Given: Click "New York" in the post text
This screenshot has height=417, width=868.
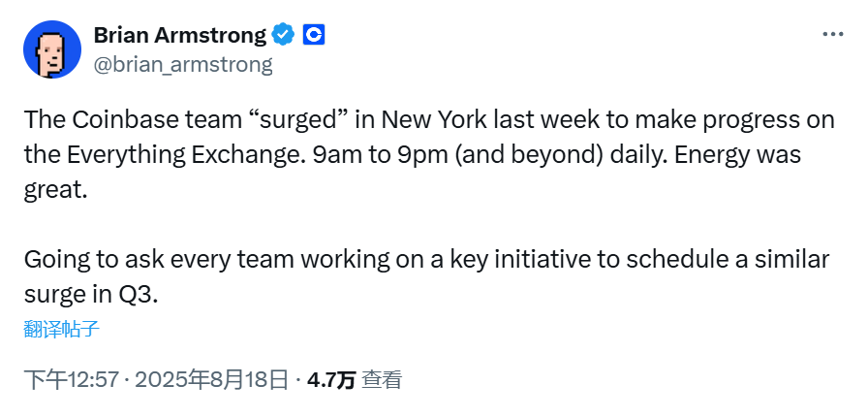Looking at the screenshot, I should 433,120.
